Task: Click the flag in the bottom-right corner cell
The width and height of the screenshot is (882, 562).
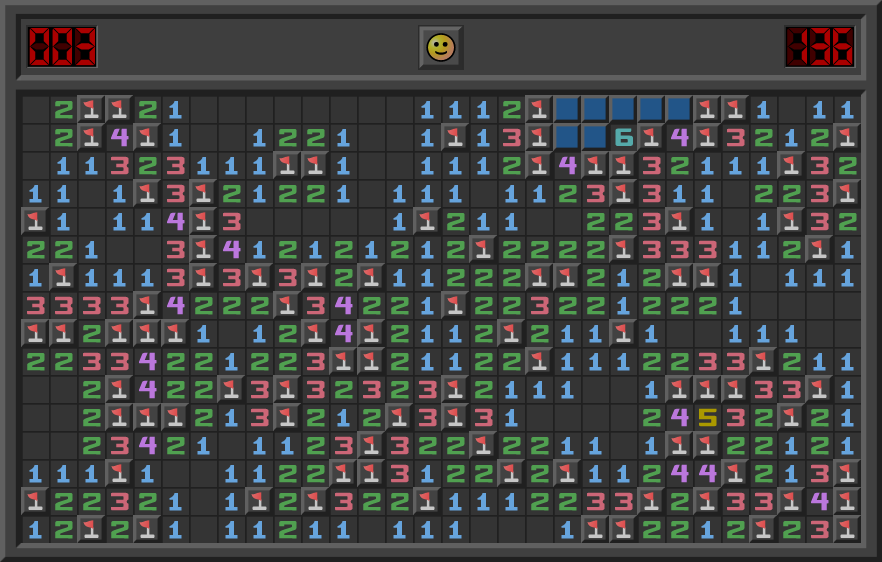Action: [847, 529]
